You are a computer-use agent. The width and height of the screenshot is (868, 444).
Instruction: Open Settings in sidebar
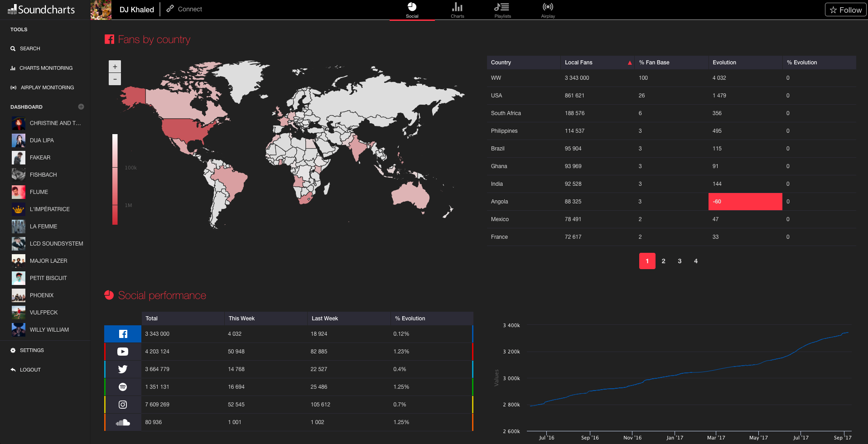32,350
